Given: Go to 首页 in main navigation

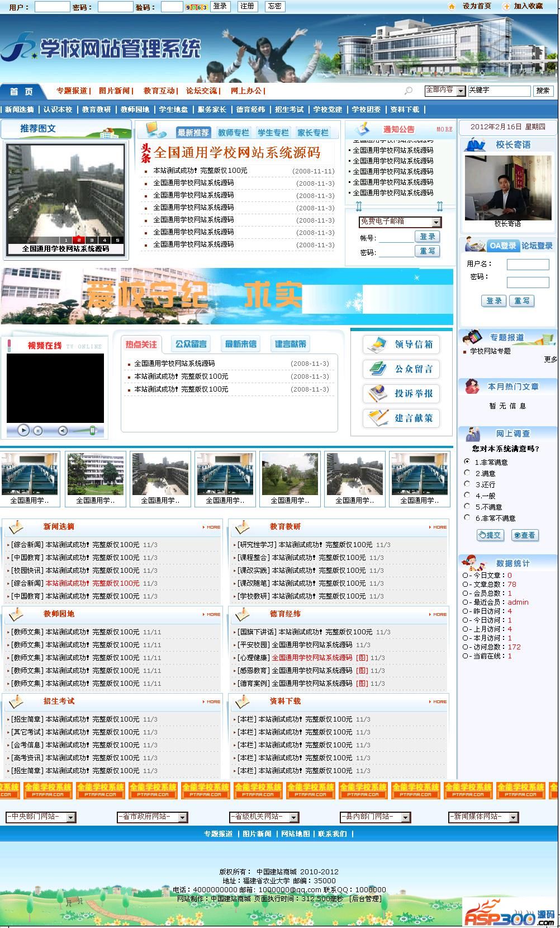Looking at the screenshot, I should tap(21, 92).
